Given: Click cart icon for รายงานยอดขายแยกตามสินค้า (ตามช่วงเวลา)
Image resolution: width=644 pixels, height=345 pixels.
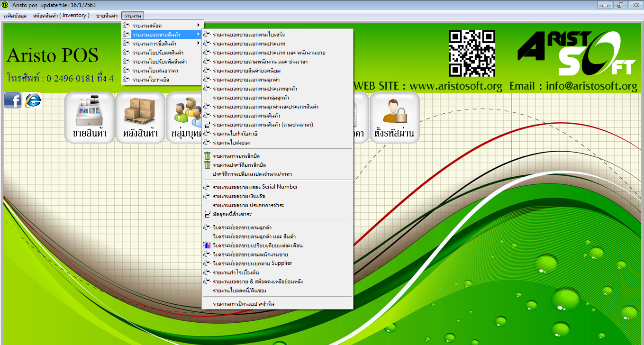Looking at the screenshot, I should [x=207, y=125].
